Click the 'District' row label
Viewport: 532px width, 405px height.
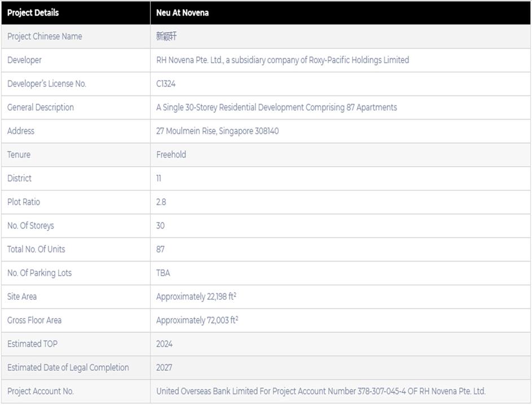pos(19,178)
